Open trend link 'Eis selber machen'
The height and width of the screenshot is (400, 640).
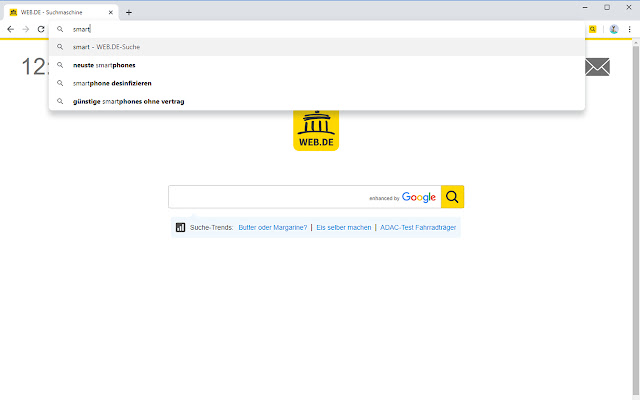(344, 227)
